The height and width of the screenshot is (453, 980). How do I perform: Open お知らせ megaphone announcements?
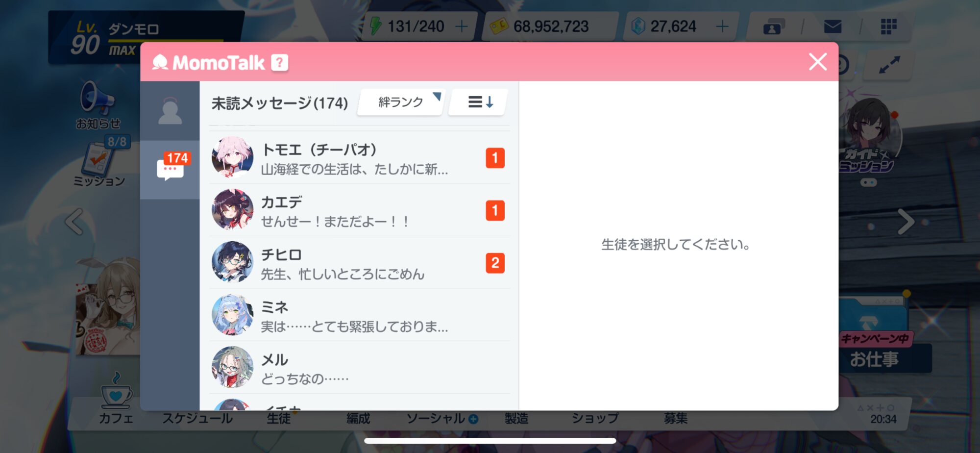(98, 105)
